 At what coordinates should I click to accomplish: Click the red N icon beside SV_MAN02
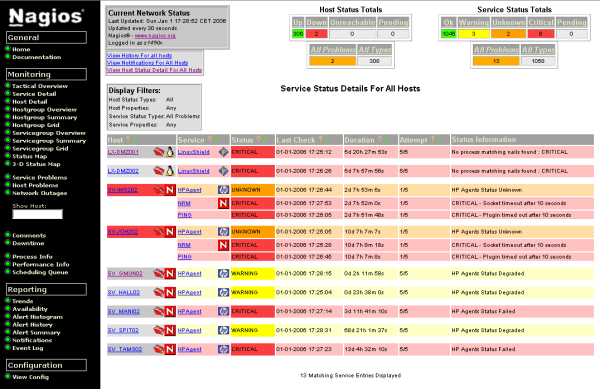170,311
